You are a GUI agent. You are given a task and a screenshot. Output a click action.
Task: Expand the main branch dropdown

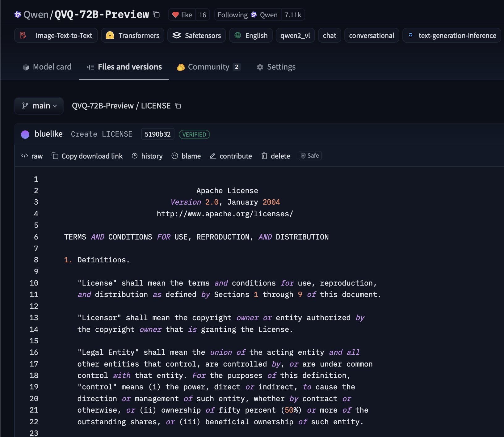(39, 106)
